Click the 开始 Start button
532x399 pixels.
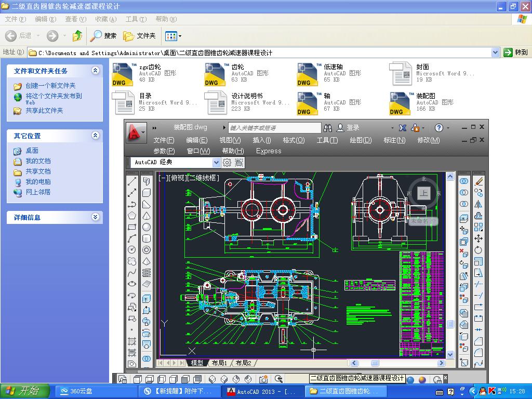click(x=24, y=391)
